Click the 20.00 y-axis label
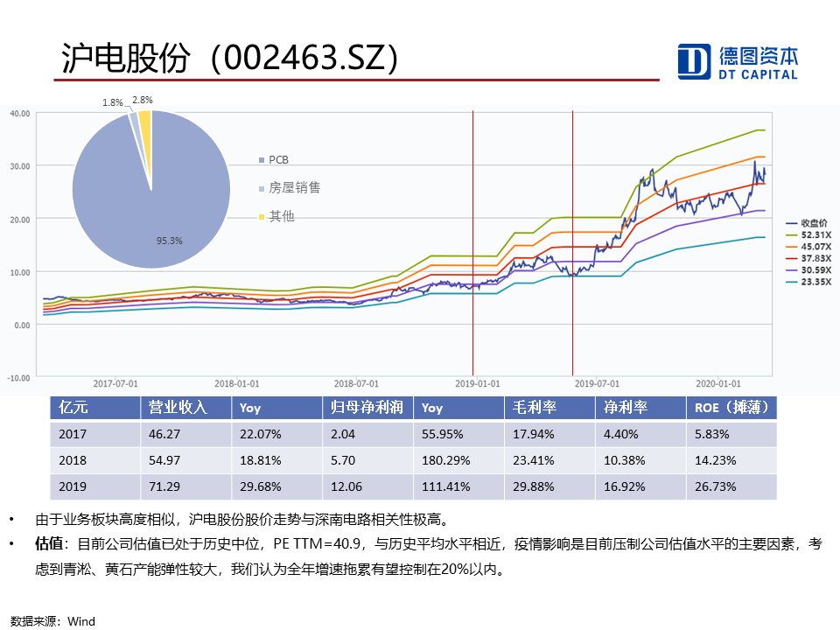The width and height of the screenshot is (840, 630). point(20,220)
